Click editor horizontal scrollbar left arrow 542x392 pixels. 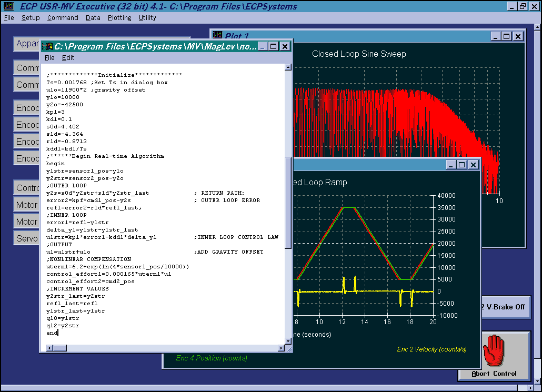pos(49,348)
